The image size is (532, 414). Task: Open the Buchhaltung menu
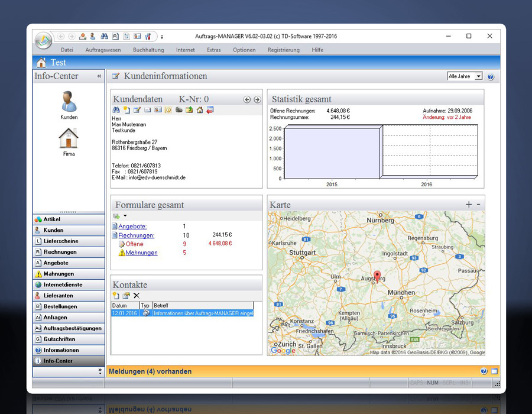[148, 50]
